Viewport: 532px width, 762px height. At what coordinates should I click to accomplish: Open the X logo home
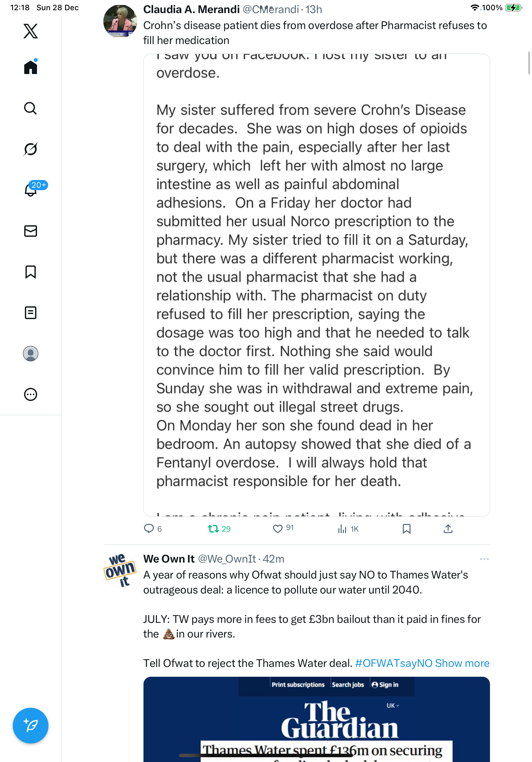tap(31, 31)
